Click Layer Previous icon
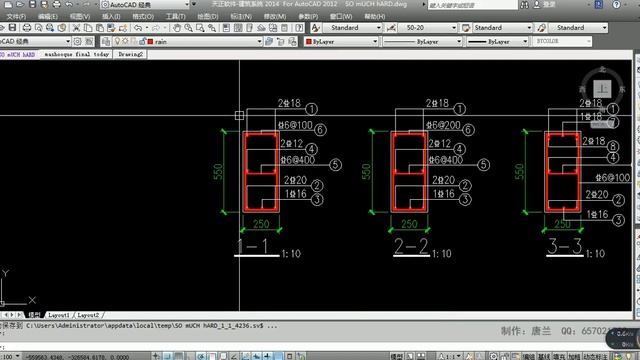The height and width of the screenshot is (360, 640). click(x=281, y=41)
